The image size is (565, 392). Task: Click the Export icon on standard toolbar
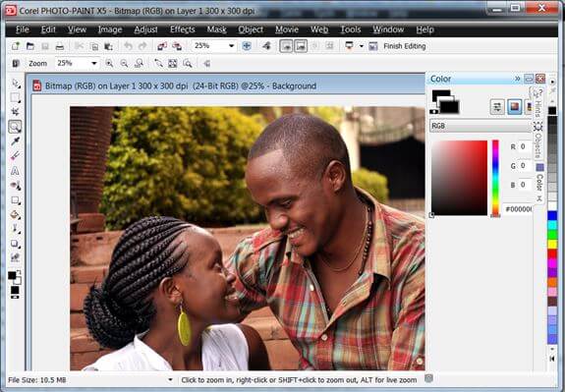pyautogui.click(x=177, y=46)
